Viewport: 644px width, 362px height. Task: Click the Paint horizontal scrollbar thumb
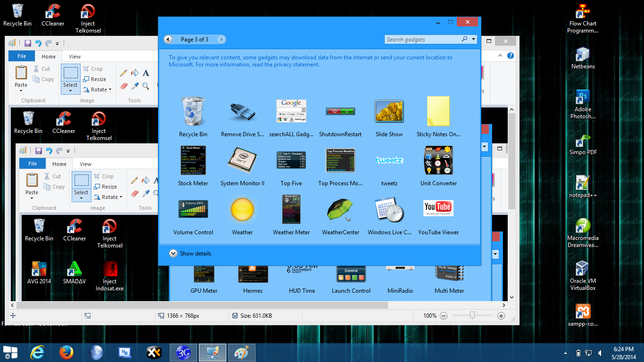[x=202, y=305]
